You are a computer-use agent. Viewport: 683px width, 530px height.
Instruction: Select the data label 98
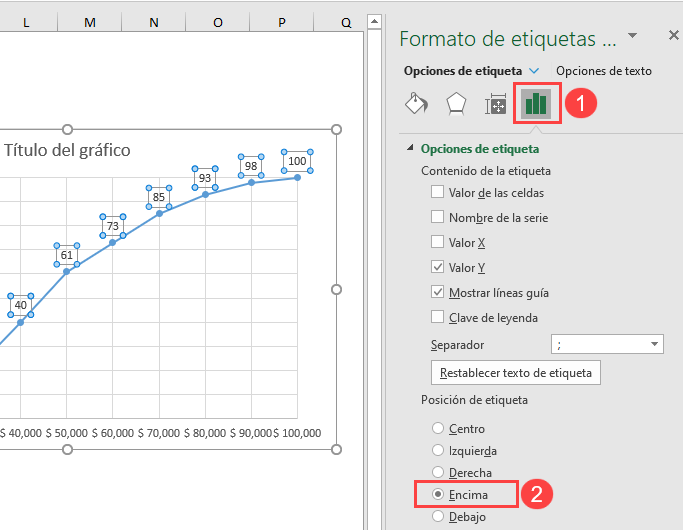click(251, 166)
